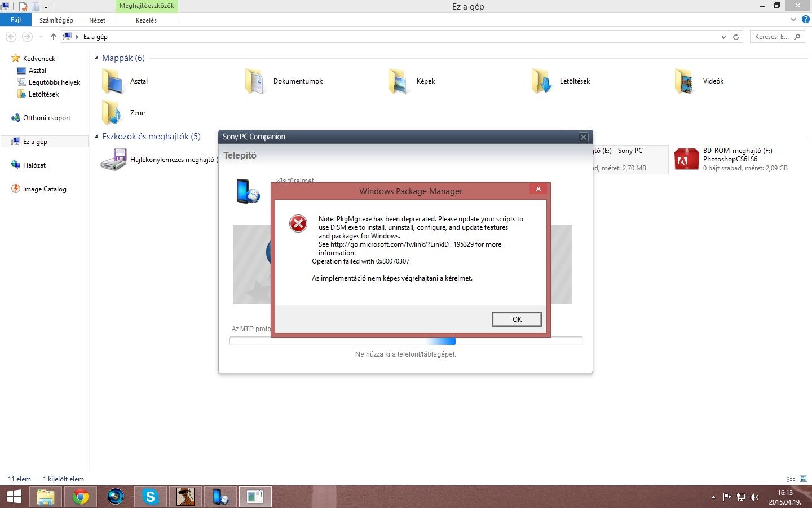
Task: Click the Meghajtóeszközök contextual tab header
Action: 147,6
